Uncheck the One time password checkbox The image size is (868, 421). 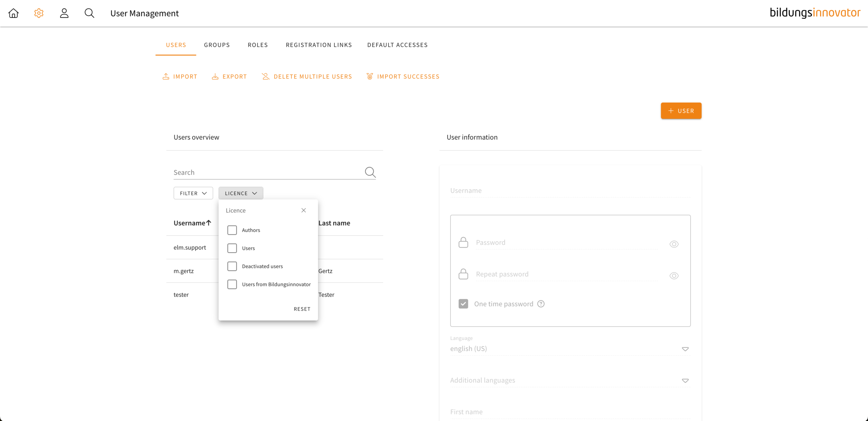click(x=463, y=303)
